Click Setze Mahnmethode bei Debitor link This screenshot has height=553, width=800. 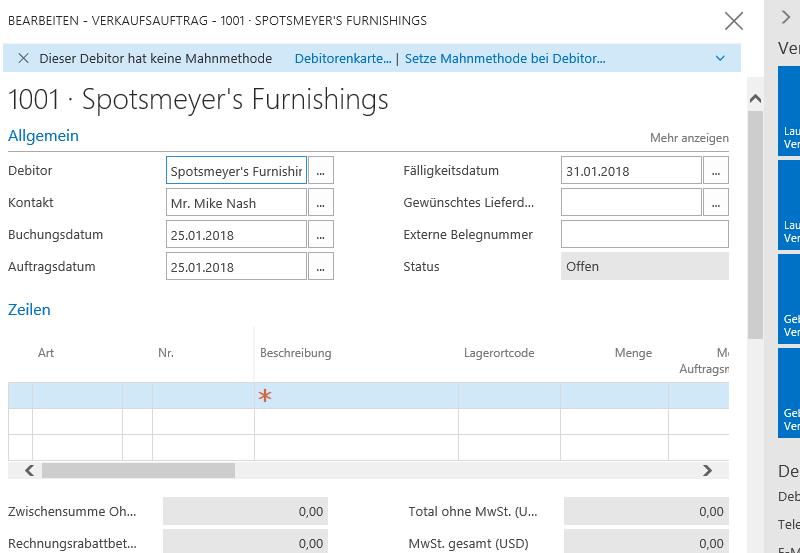[505, 58]
